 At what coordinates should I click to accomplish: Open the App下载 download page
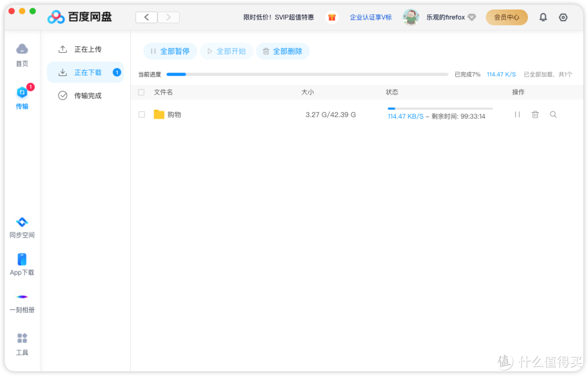click(x=22, y=264)
